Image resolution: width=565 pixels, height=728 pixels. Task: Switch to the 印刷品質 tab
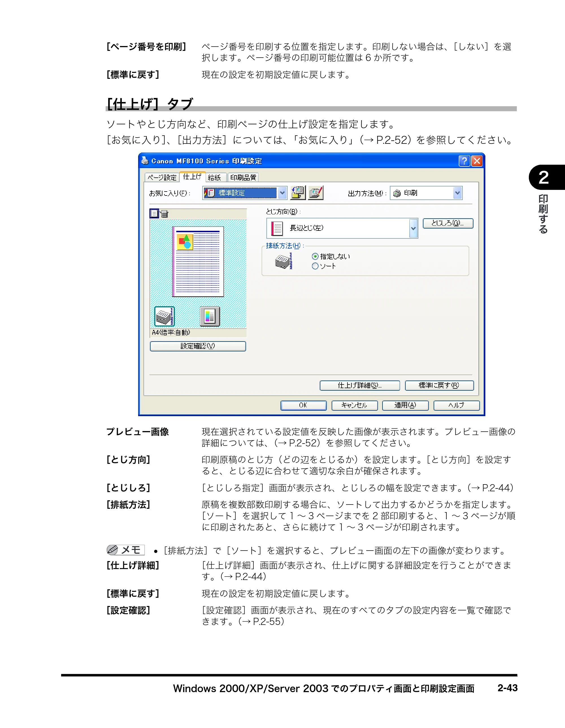(243, 177)
